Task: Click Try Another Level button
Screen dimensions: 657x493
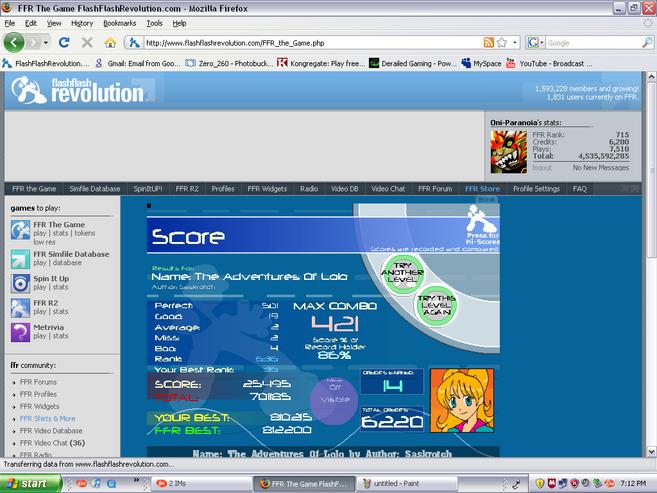Action: coord(402,273)
